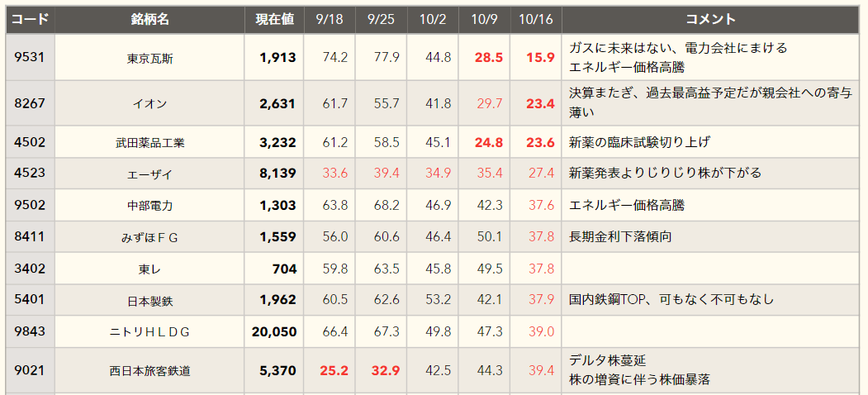Click the 50.1 value in みずほＦＧ row

click(x=490, y=237)
